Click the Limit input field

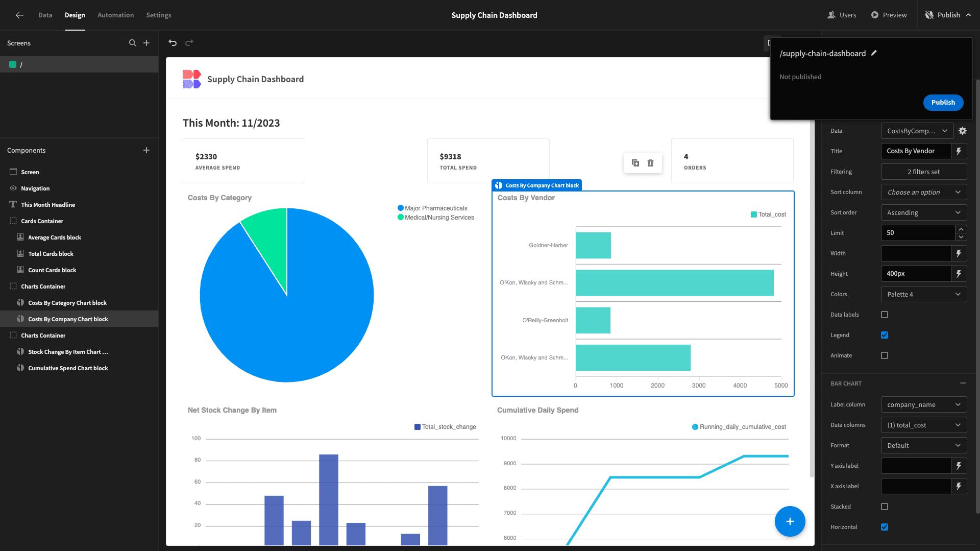click(918, 233)
